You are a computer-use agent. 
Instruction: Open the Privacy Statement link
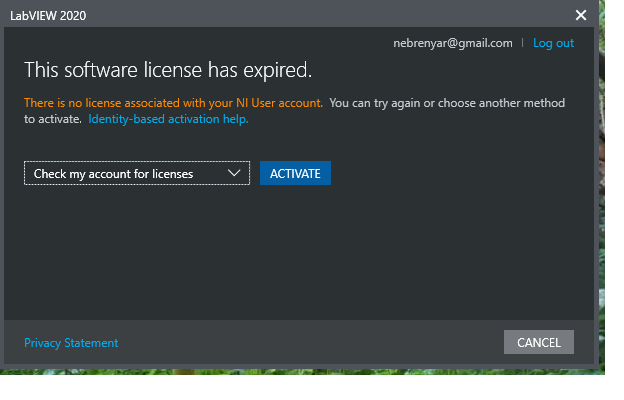(x=71, y=343)
